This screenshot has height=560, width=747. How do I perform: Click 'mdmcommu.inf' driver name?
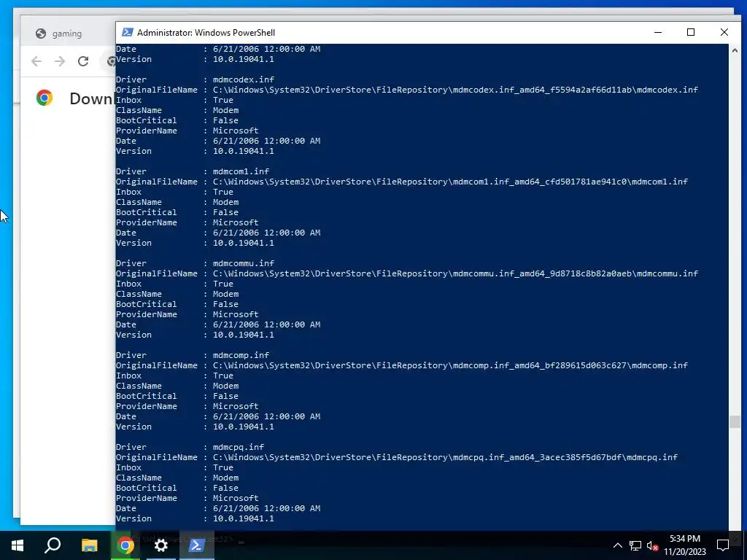pyautogui.click(x=244, y=263)
